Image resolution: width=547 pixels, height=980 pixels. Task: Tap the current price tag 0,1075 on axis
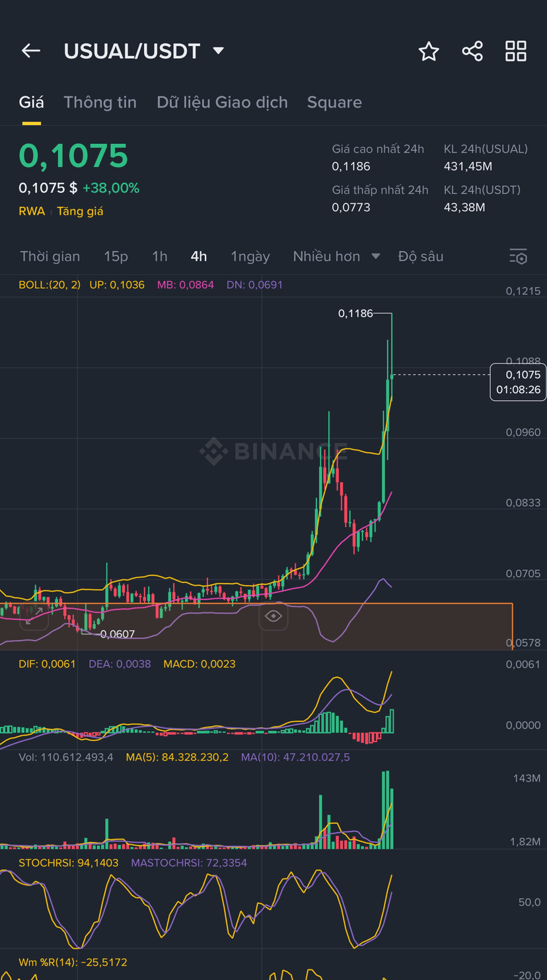[519, 382]
